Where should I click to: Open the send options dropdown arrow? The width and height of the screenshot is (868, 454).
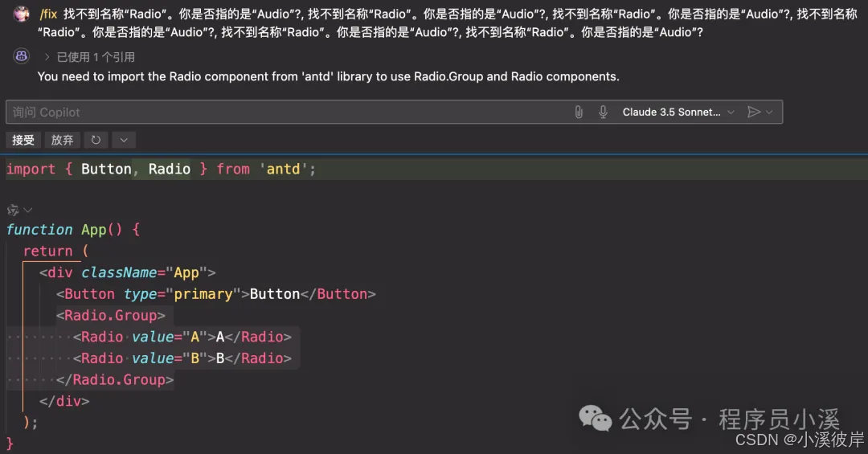point(769,112)
